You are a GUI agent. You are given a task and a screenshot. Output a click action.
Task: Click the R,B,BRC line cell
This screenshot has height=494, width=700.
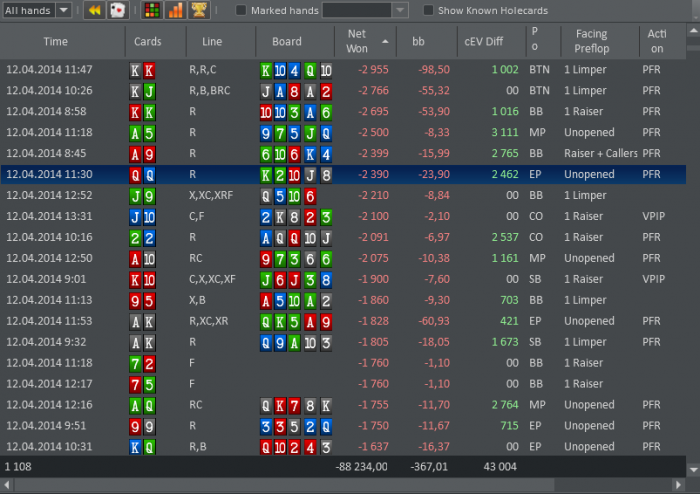tap(209, 91)
